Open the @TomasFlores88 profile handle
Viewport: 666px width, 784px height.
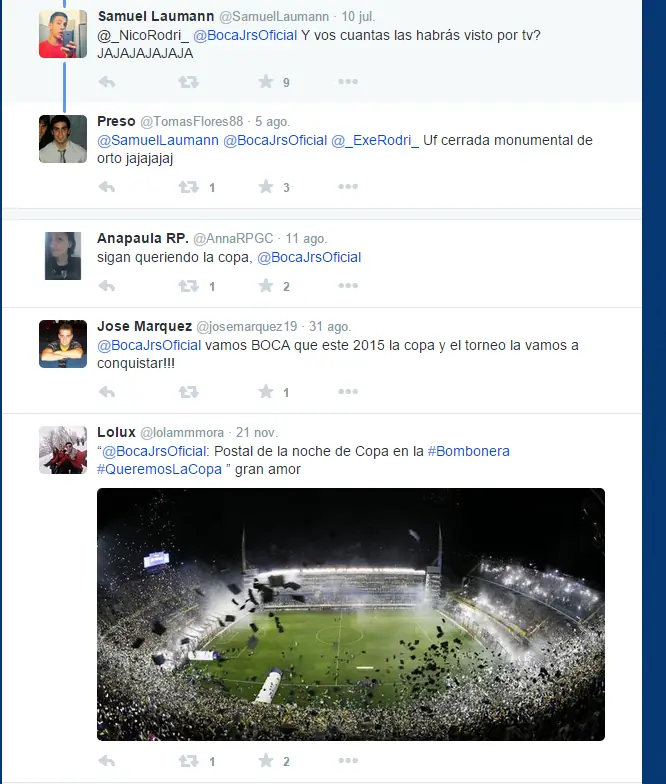[x=192, y=122]
